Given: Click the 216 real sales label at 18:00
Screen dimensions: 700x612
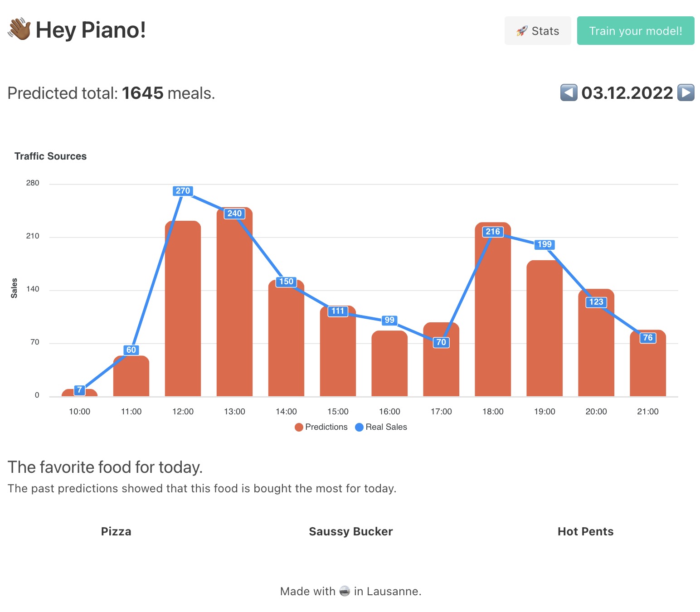Looking at the screenshot, I should pos(493,232).
